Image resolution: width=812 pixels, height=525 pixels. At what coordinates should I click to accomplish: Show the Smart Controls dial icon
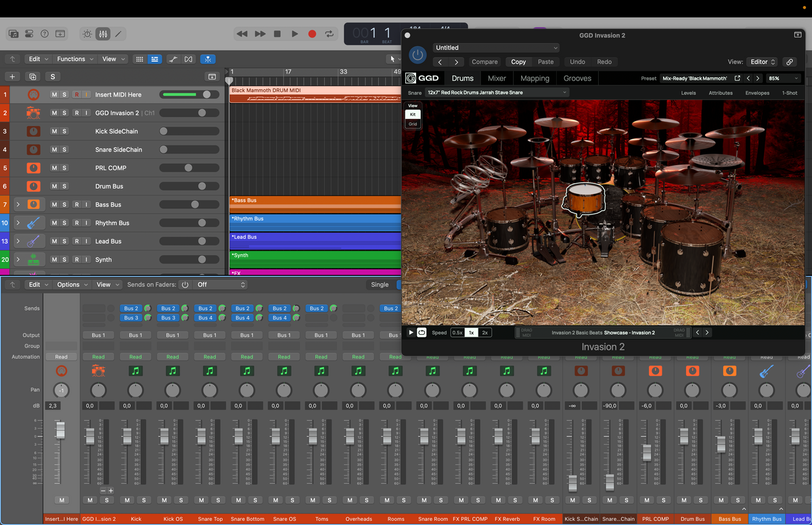tap(87, 33)
